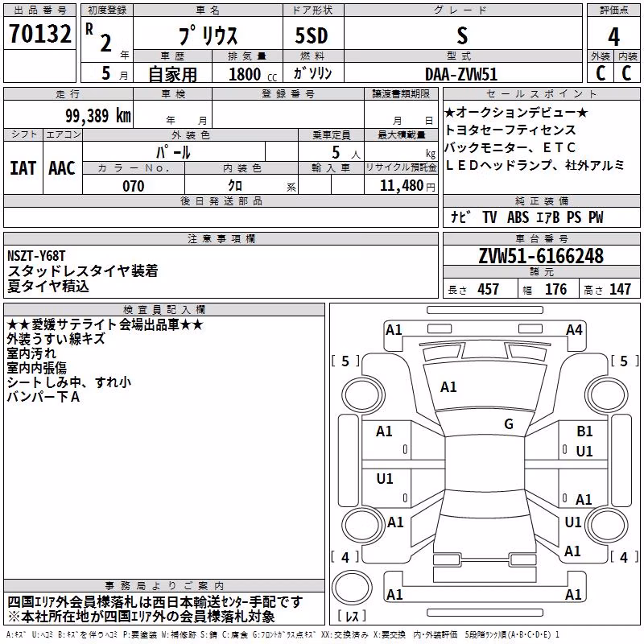Click the inspector note バンパー下A
The image size is (644, 644).
click(x=43, y=396)
